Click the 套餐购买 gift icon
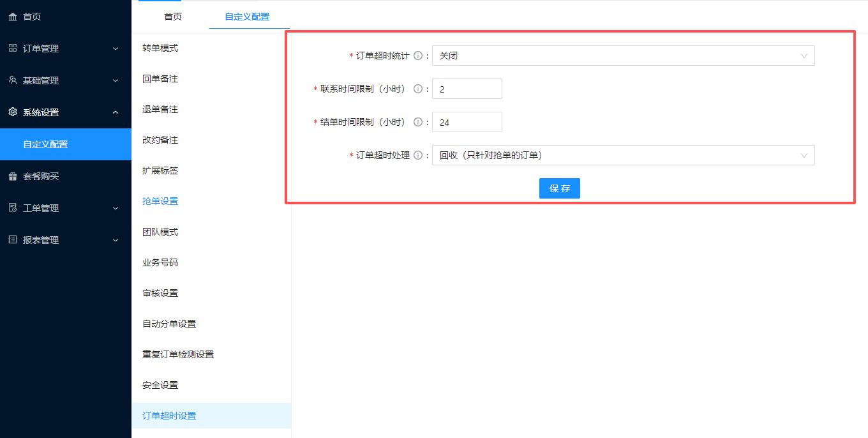The height and width of the screenshot is (438, 868). [x=13, y=176]
